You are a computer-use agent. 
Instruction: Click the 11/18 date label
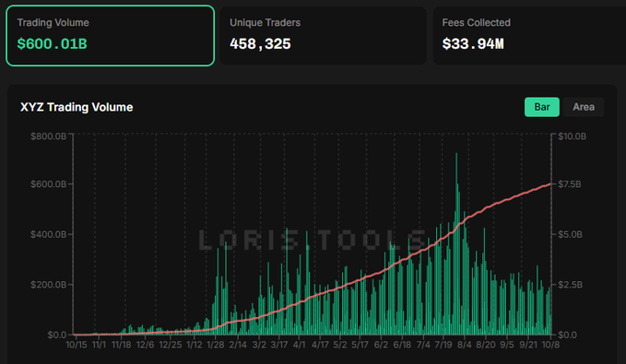coord(122,345)
